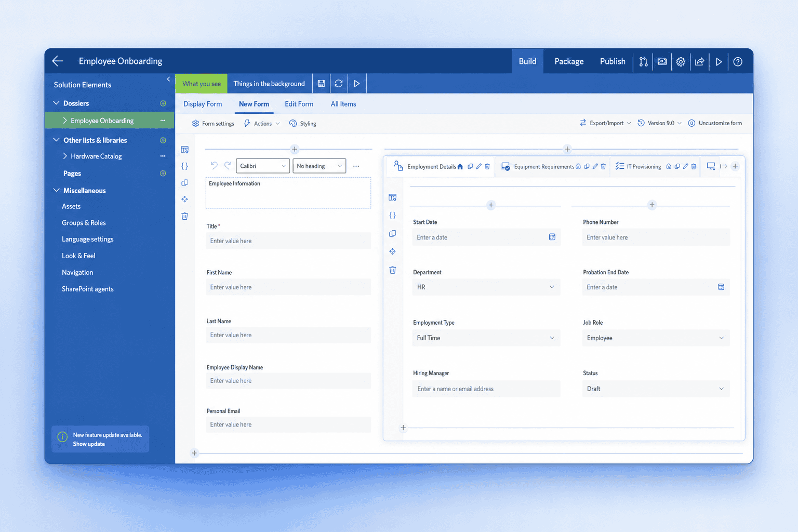Delete tab container with trash icon
The height and width of the screenshot is (532, 798).
(392, 270)
